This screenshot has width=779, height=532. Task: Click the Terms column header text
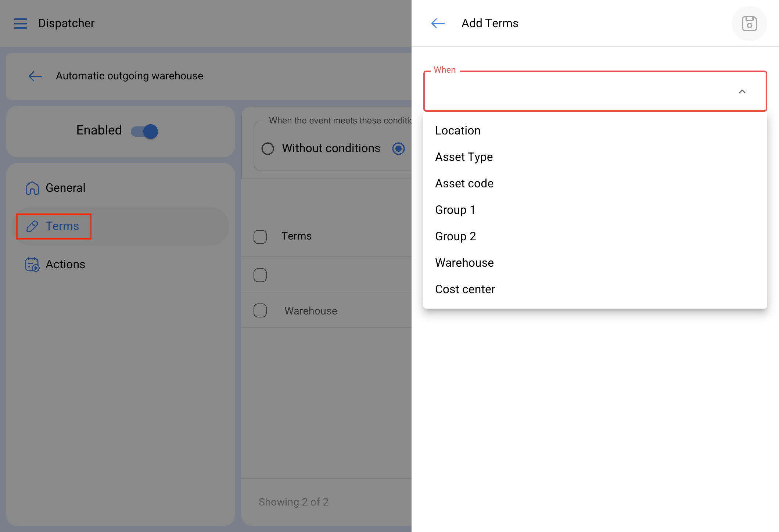click(297, 236)
